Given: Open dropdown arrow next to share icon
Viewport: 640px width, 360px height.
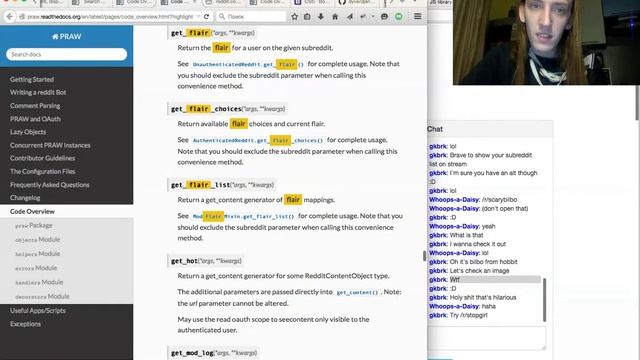Looking at the screenshot, I should [x=373, y=17].
